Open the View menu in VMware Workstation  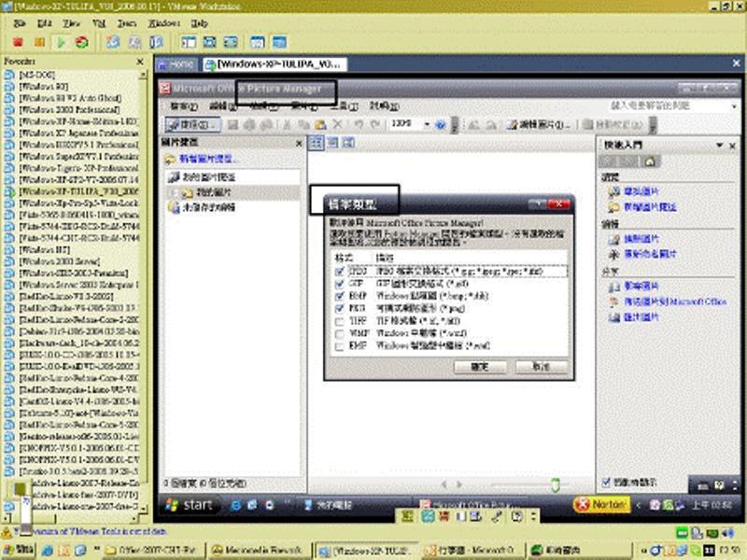coord(71,23)
